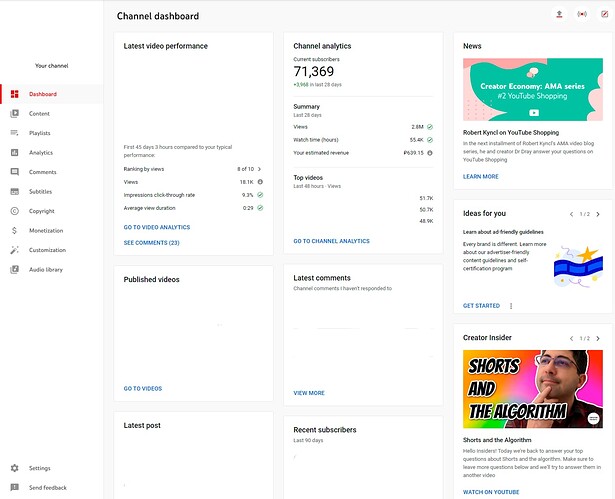Screen dimensions: 615x499
Task: Open Copyright in the sidebar menu
Action: [x=52, y=211]
